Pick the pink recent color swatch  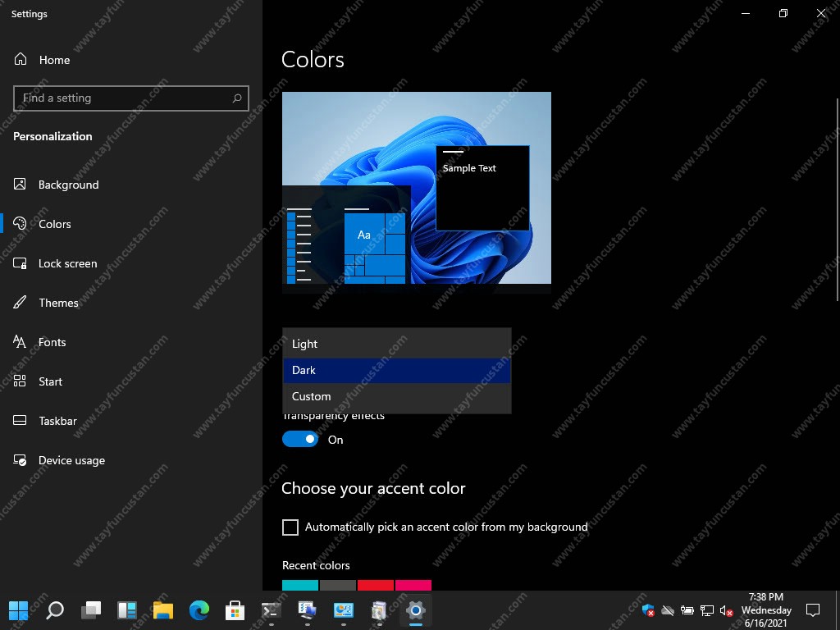pyautogui.click(x=413, y=585)
